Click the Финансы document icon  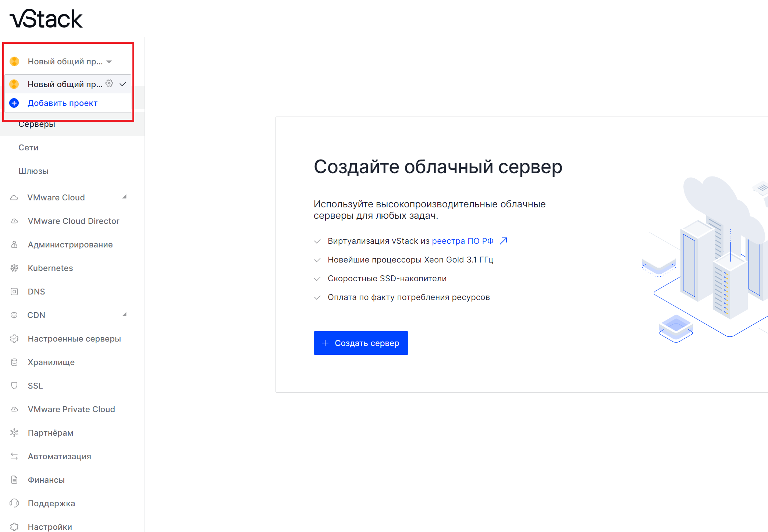click(14, 480)
